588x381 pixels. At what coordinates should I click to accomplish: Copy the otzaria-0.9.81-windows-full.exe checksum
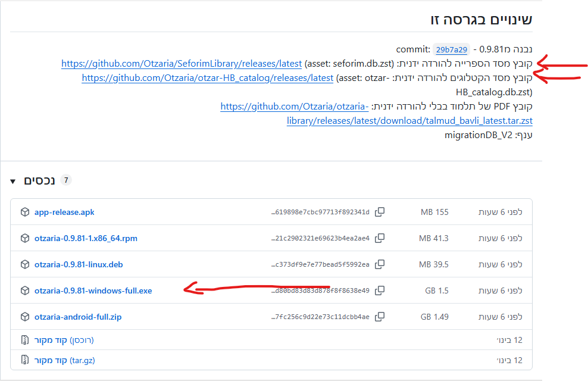380,291
